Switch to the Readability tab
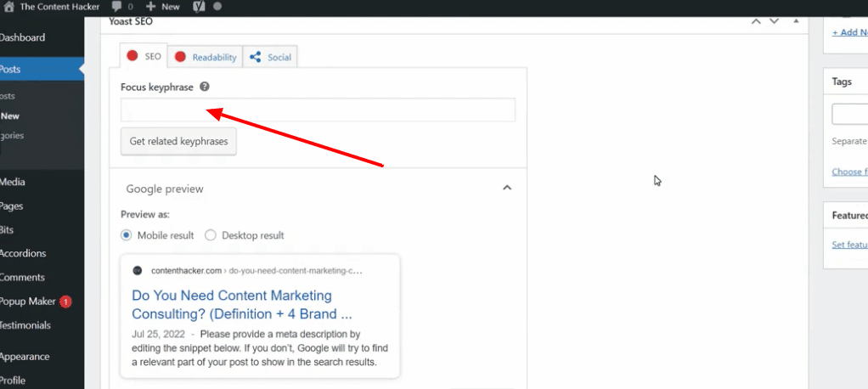 pos(206,56)
